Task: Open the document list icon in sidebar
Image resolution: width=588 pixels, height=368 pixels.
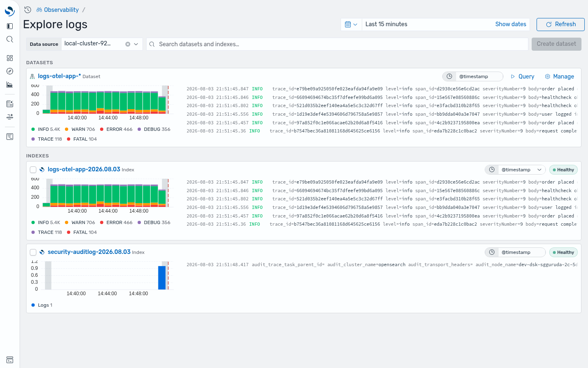Action: pos(10,137)
